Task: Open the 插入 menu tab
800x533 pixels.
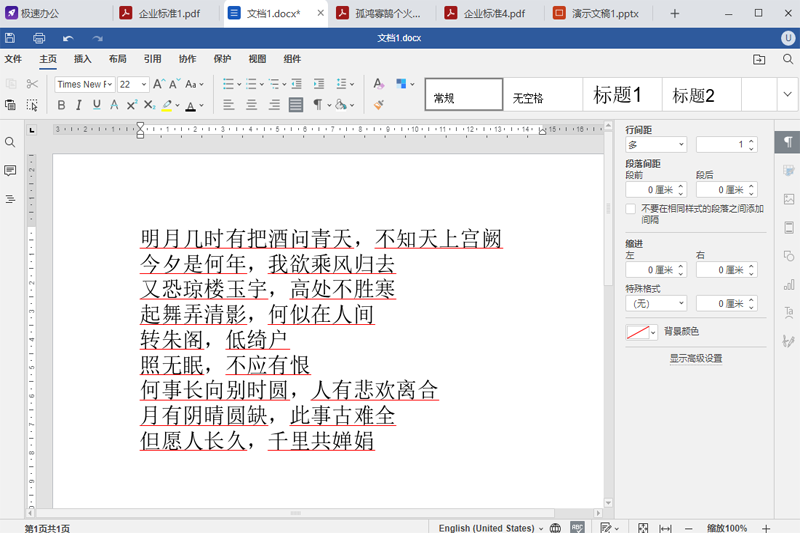Action: (82, 59)
